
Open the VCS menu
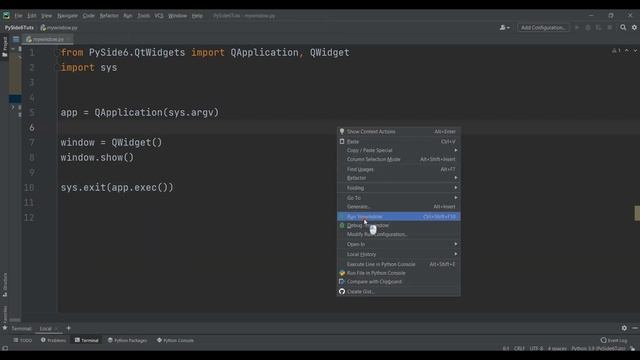tap(159, 16)
